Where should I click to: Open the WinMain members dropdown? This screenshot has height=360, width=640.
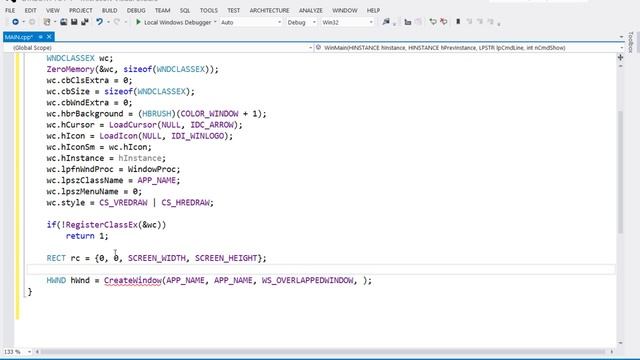tap(622, 48)
